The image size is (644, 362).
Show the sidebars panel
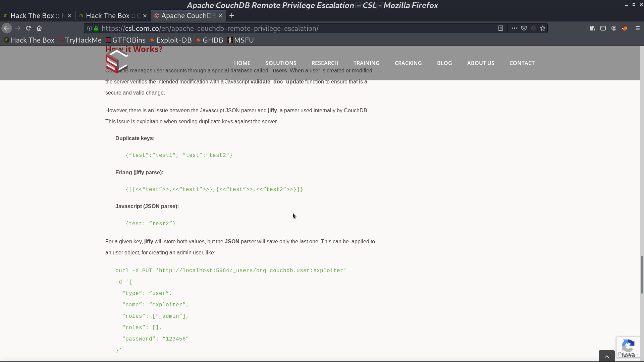tap(603, 28)
